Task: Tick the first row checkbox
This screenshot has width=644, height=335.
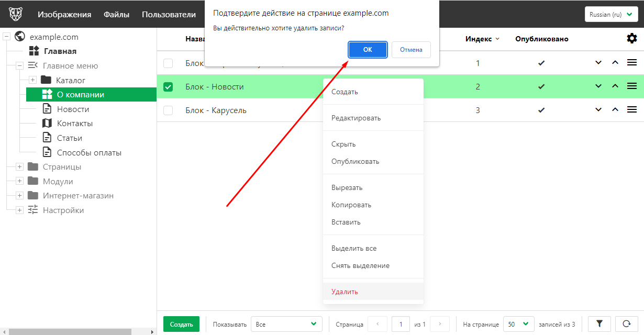Action: (168, 63)
